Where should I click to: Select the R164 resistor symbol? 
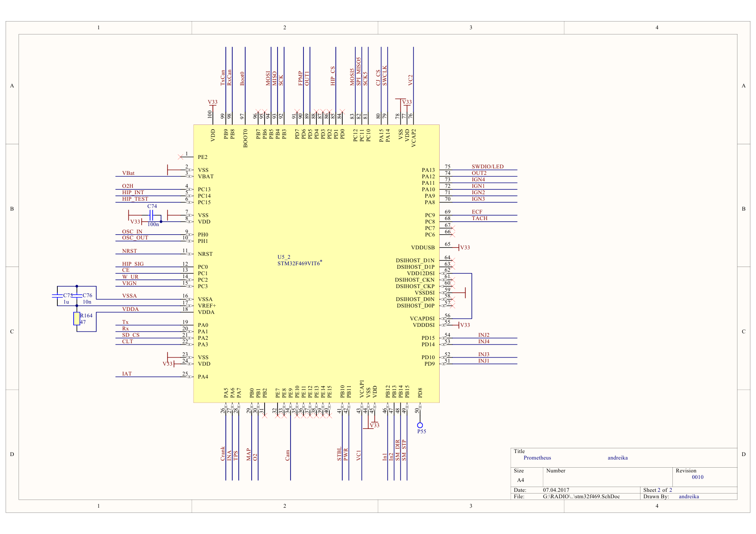coord(77,319)
